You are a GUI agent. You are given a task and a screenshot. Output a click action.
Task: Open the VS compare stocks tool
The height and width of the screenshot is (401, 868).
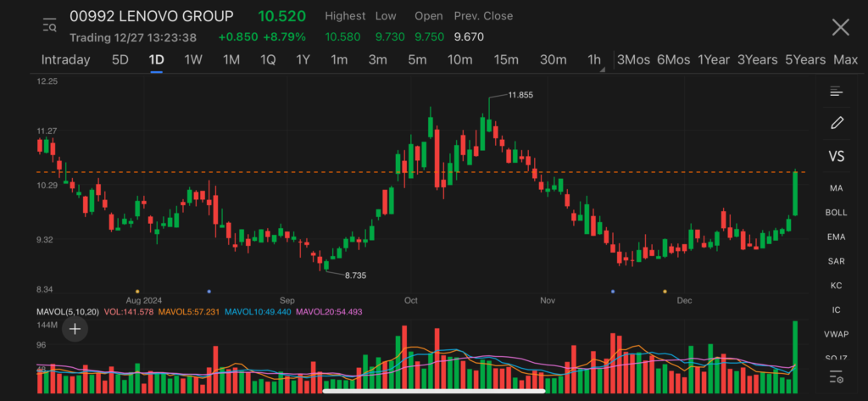[837, 157]
